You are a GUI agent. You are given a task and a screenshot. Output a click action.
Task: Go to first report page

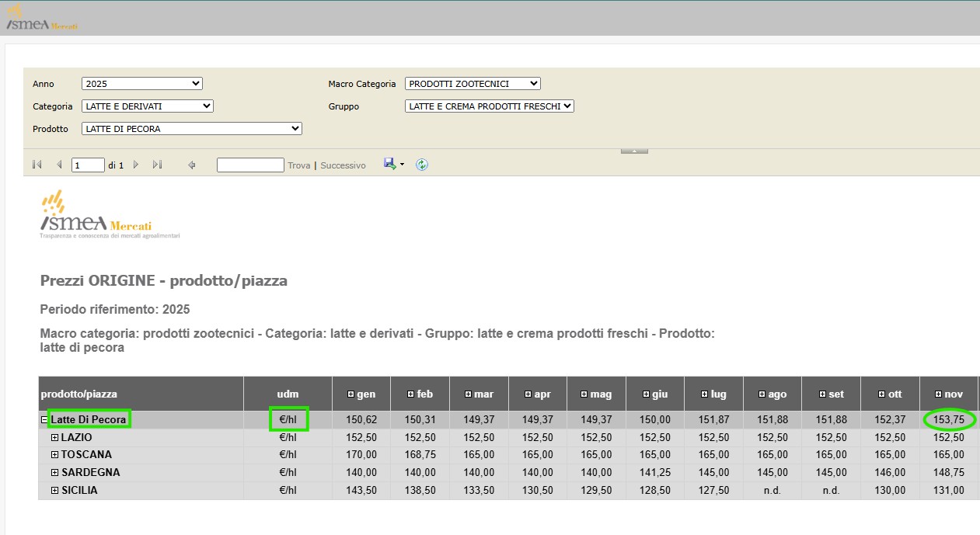point(37,165)
